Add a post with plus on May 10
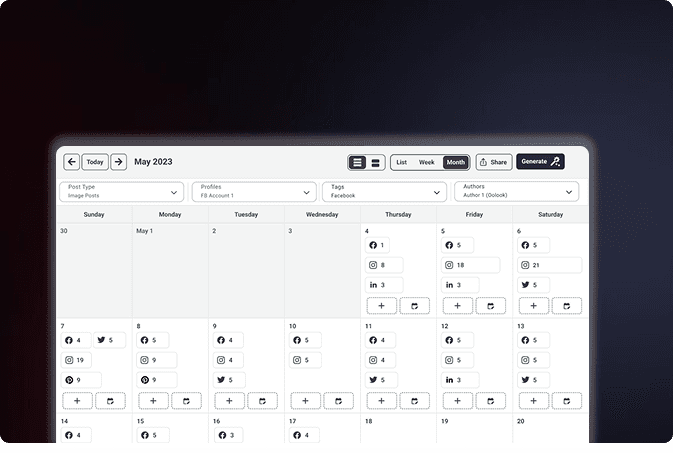 305,401
